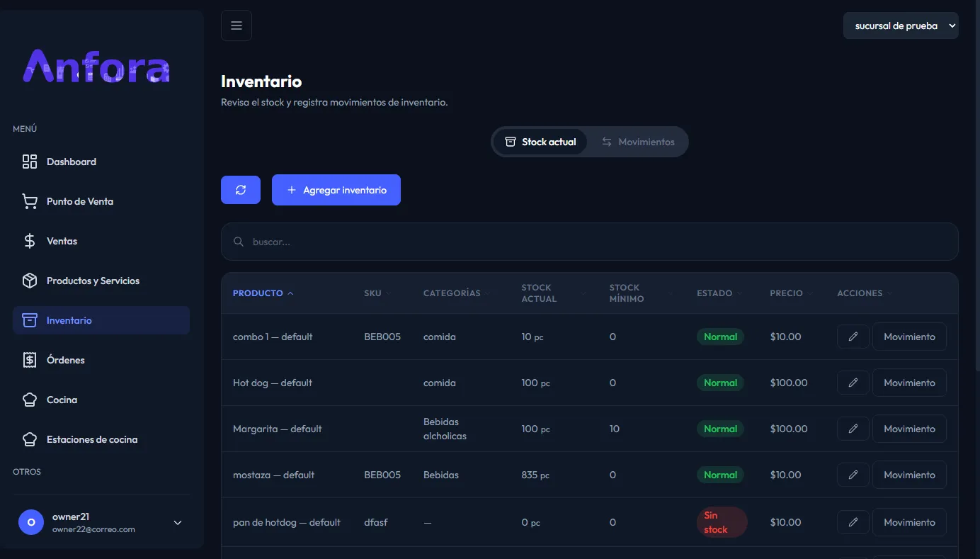
Task: Select Inventario in the sidebar
Action: coord(101,320)
